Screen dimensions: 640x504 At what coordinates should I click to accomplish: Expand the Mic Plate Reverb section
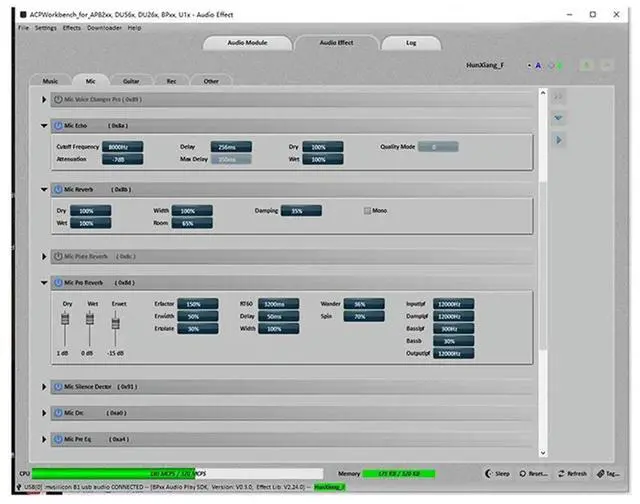(44, 256)
